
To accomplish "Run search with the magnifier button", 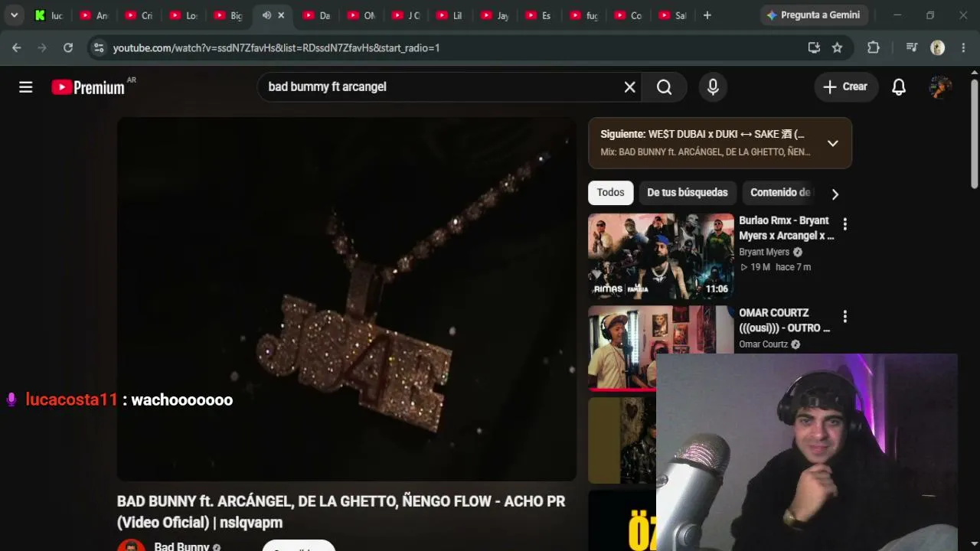I will click(665, 87).
